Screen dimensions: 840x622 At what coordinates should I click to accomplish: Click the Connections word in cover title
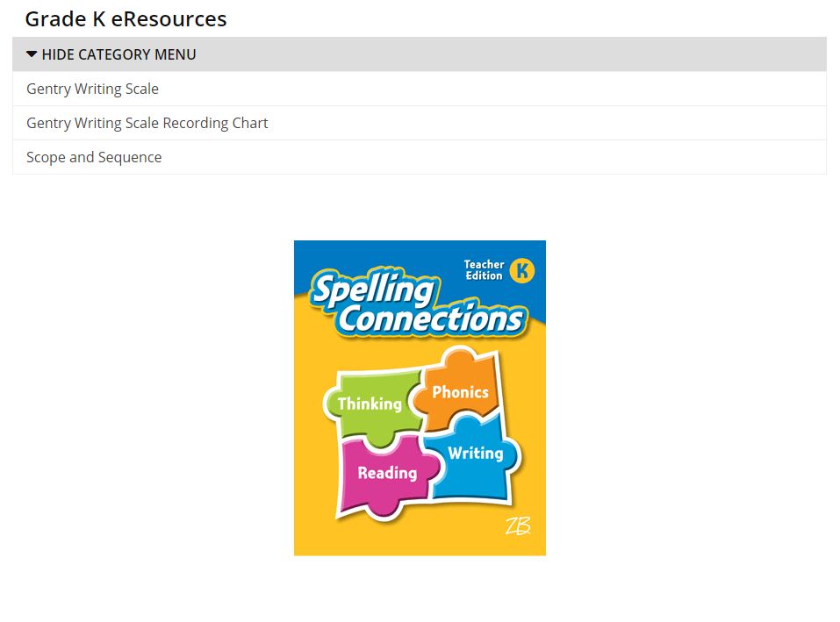point(432,319)
